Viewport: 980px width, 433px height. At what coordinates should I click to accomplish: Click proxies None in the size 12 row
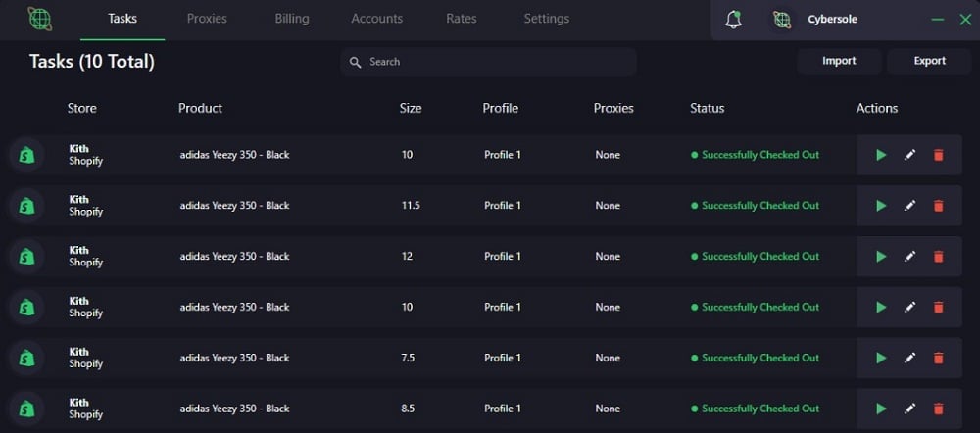608,257
